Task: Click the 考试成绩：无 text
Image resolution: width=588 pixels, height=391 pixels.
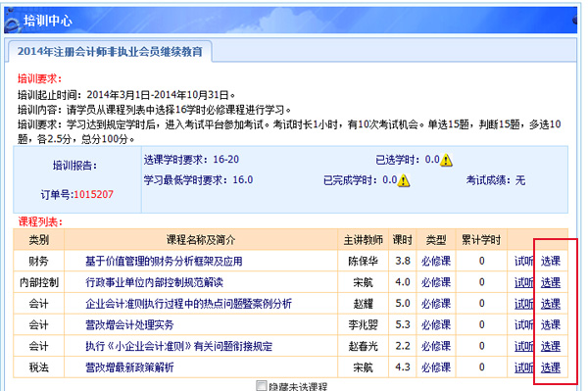Action: tap(496, 180)
